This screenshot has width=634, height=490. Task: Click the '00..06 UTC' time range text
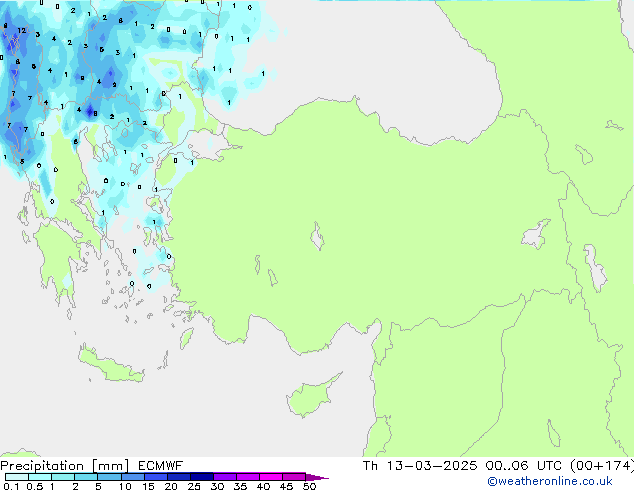(524, 466)
